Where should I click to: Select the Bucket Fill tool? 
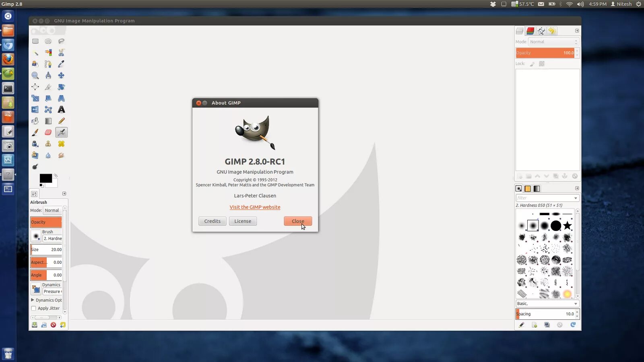35,121
